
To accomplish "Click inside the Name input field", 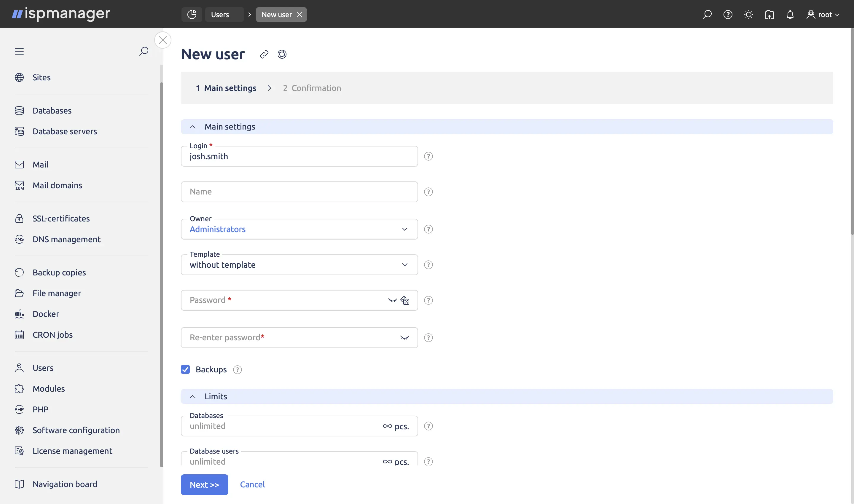I will pos(299,192).
